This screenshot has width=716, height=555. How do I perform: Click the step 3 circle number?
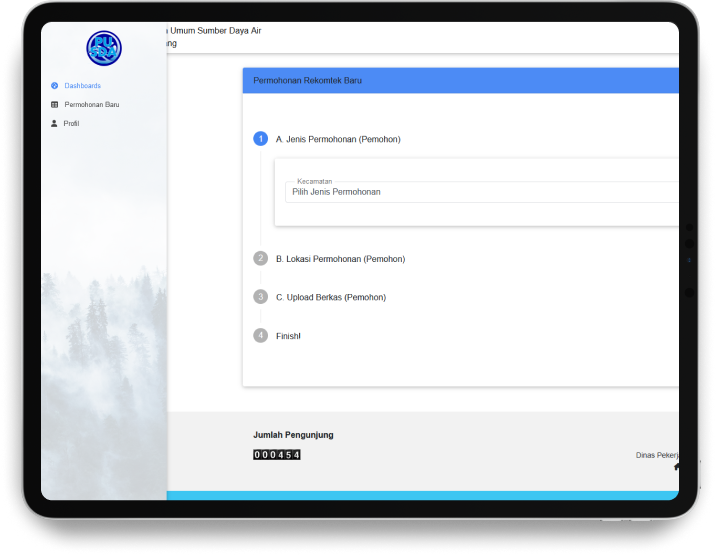[261, 297]
